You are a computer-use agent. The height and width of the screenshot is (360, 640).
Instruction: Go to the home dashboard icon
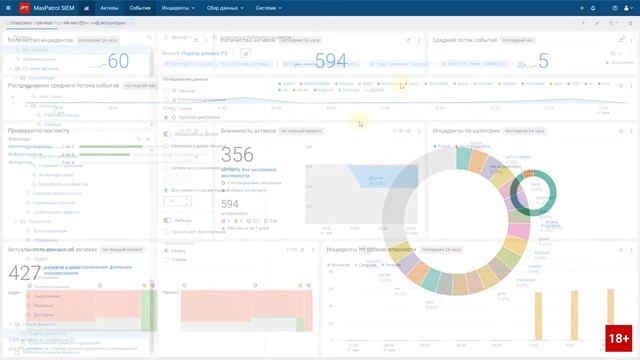tap(86, 8)
